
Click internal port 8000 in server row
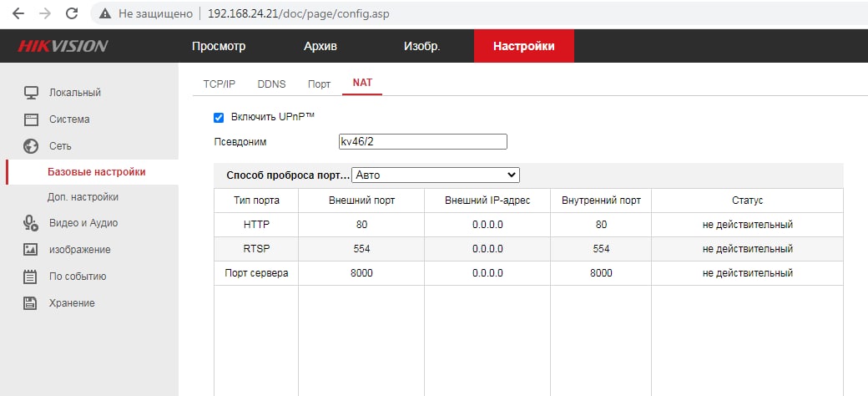pyautogui.click(x=601, y=273)
